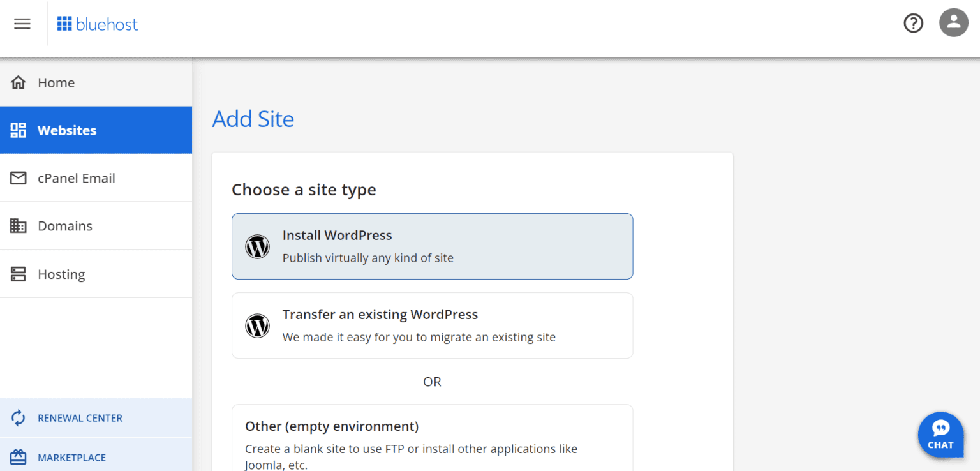Click the Hosting server icon
Screen dimensions: 980x471
19,274
